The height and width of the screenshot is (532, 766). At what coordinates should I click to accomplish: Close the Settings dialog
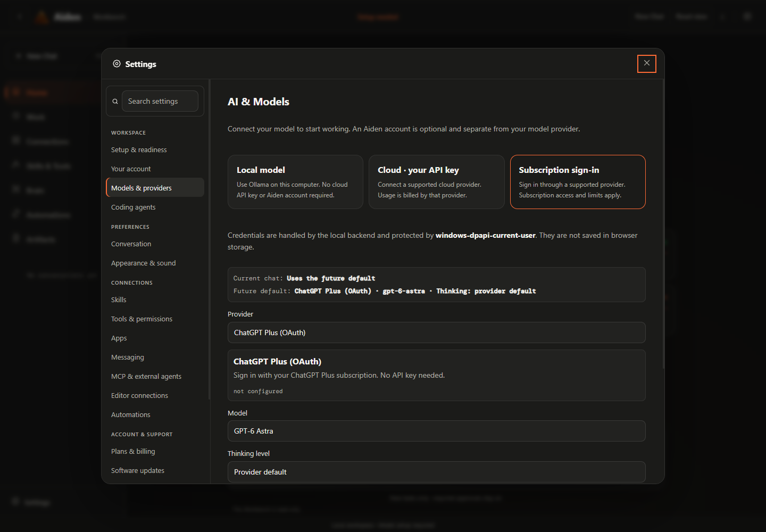click(647, 63)
